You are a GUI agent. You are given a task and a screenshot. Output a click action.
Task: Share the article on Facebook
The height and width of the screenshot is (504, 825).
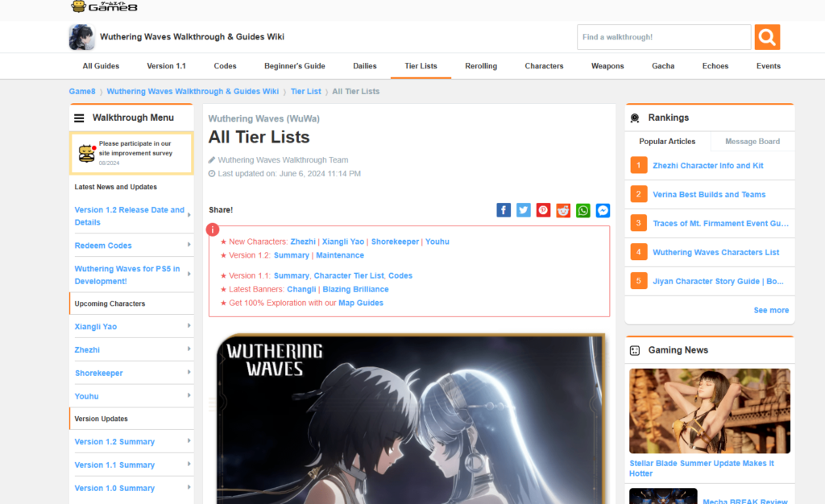[504, 210]
